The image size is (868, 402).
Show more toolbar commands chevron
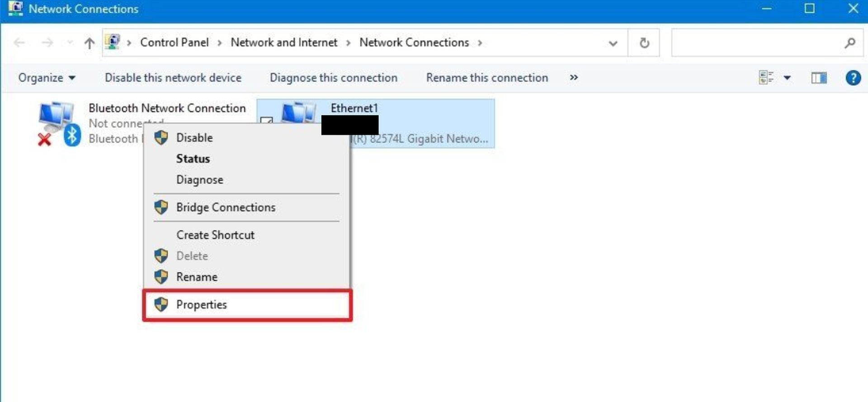click(x=574, y=78)
